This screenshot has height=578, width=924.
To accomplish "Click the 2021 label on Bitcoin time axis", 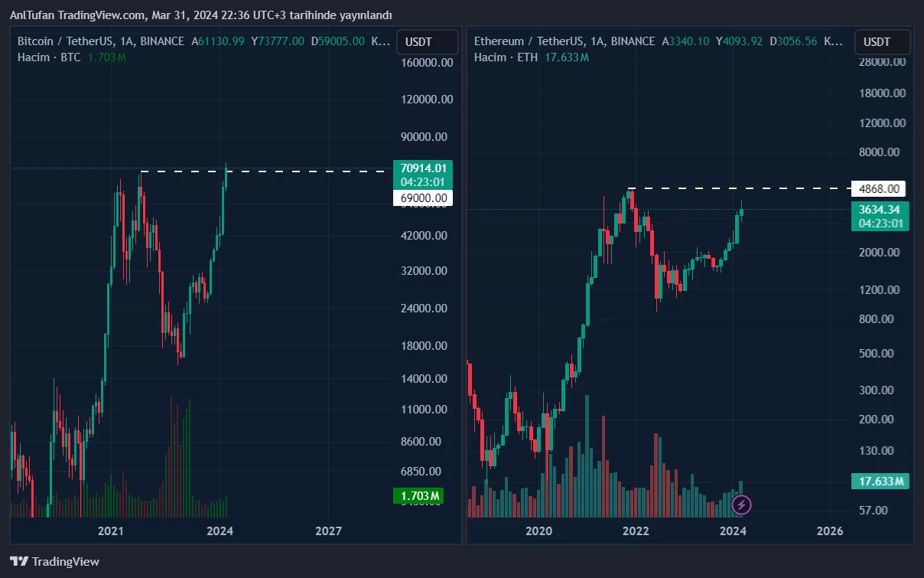I will [112, 531].
